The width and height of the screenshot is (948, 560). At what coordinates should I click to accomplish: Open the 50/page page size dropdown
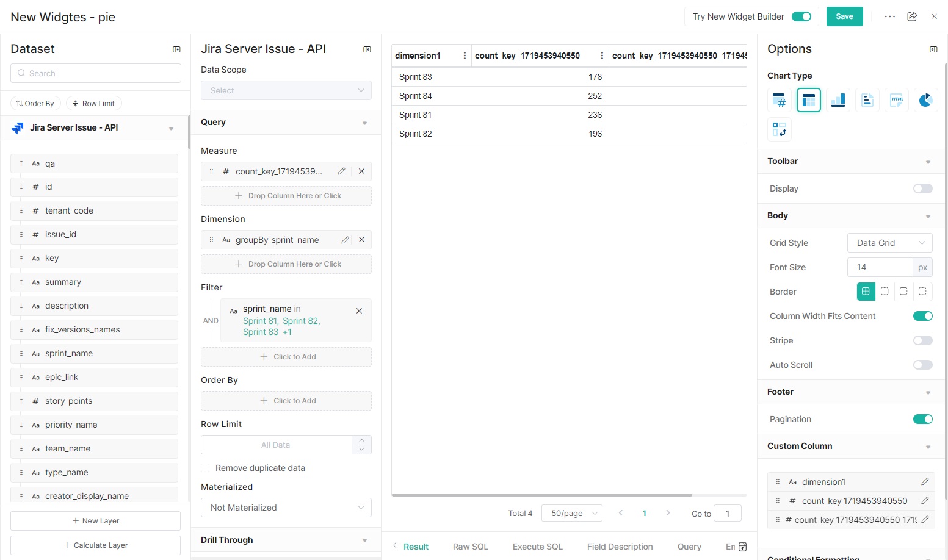[x=573, y=513]
